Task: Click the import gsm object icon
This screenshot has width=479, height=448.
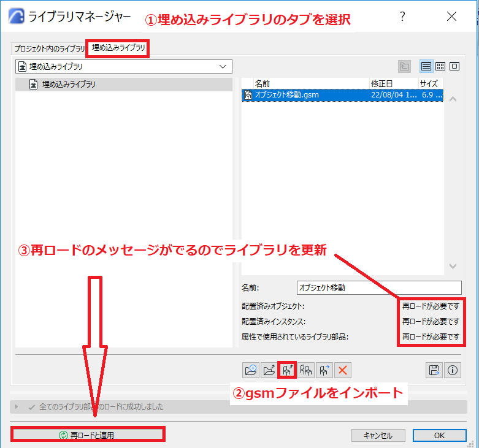Action: (287, 370)
